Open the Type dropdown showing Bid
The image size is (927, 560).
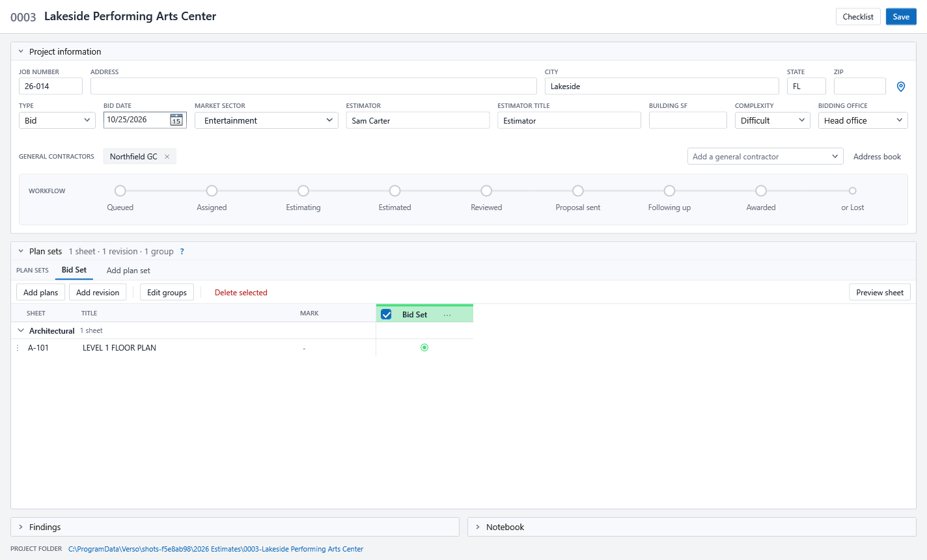coord(57,120)
